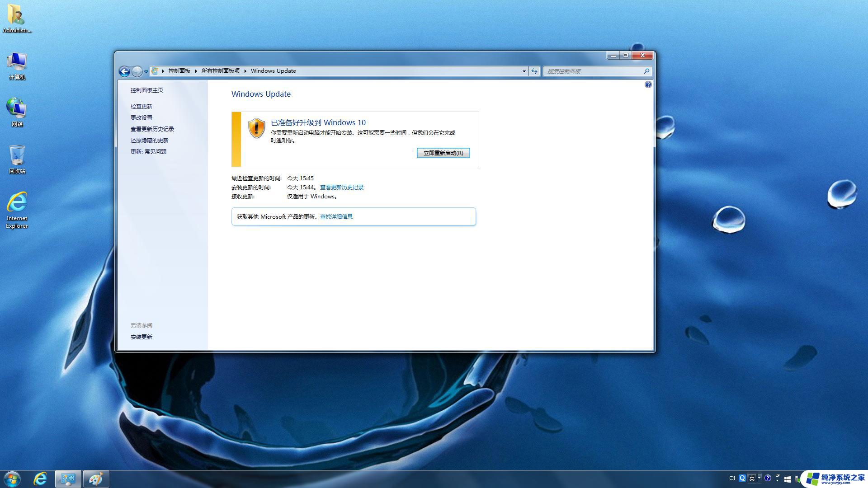Launch Internet Explorer from the taskbar
Image resolution: width=868 pixels, height=488 pixels.
[40, 479]
